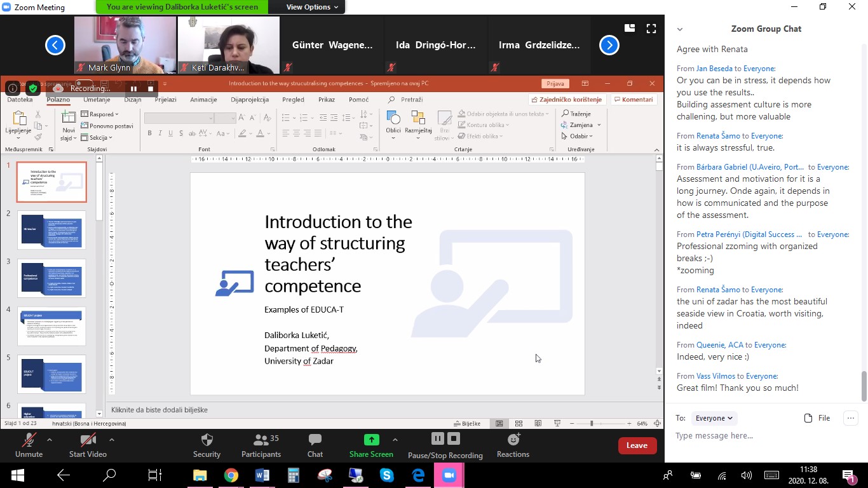868x488 pixels.
Task: Unmute the microphone
Action: (x=29, y=445)
